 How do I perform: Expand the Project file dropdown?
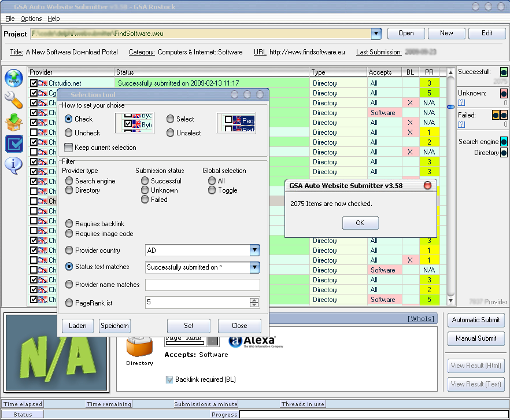(x=376, y=34)
